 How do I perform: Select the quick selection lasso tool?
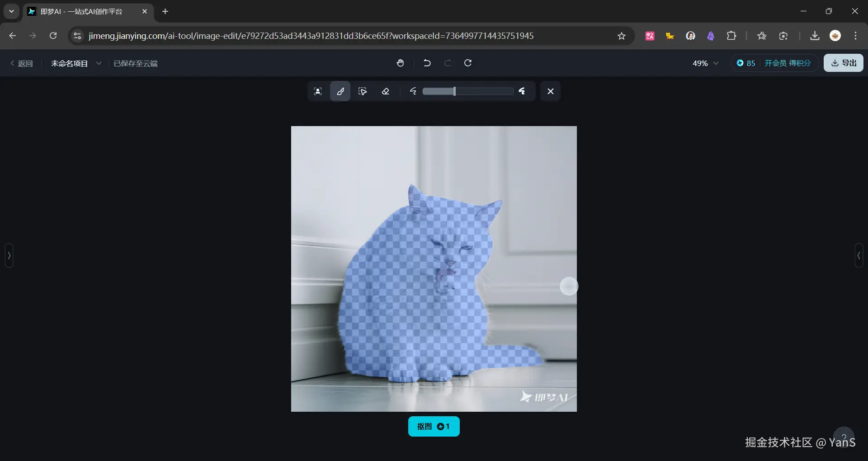pos(363,91)
